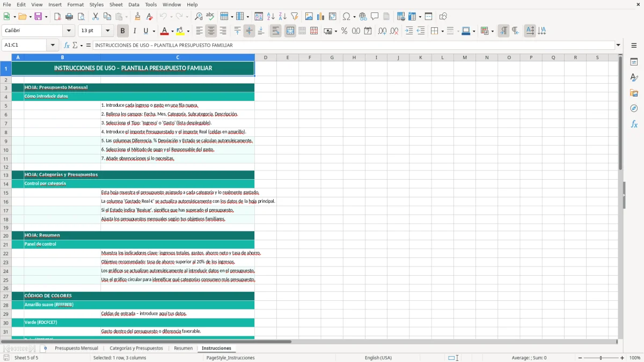Sort ascending
644x362 pixels.
click(x=271, y=17)
